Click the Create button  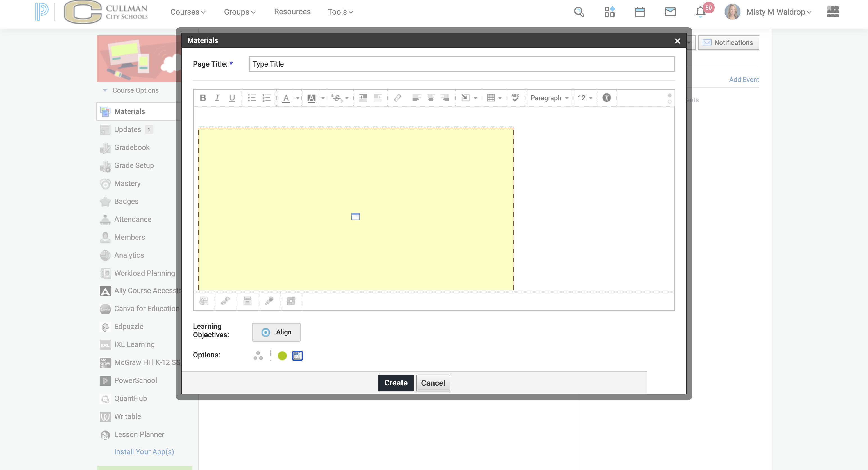coord(396,383)
